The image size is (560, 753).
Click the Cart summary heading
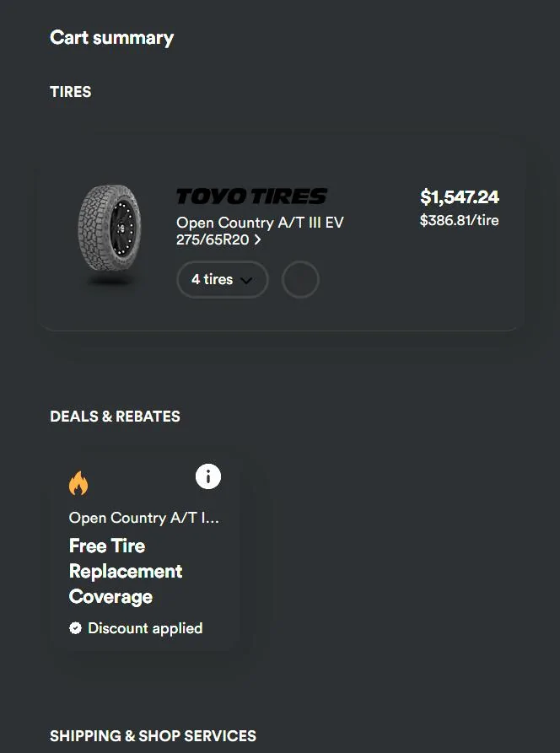click(111, 38)
